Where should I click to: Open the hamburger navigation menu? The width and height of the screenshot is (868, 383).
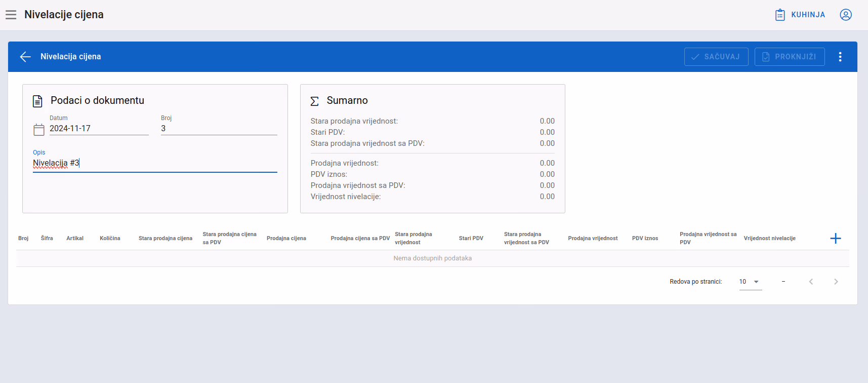(11, 15)
